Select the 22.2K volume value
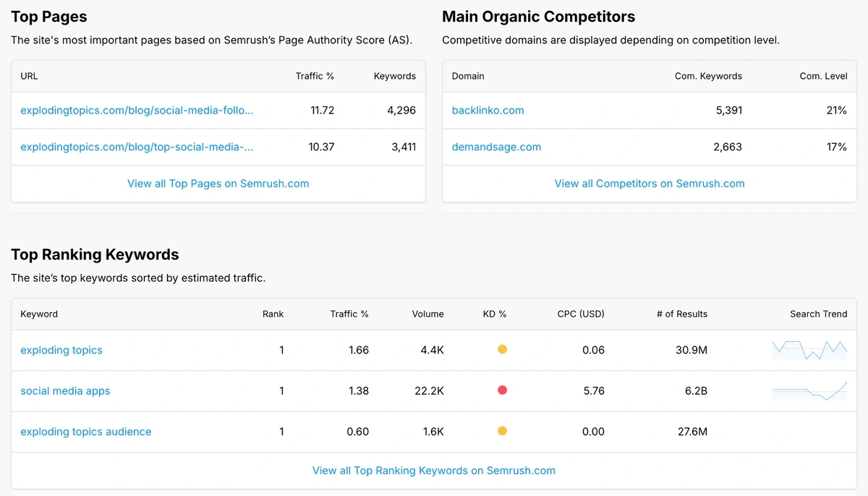Screen dimensions: 868x496 [430, 391]
